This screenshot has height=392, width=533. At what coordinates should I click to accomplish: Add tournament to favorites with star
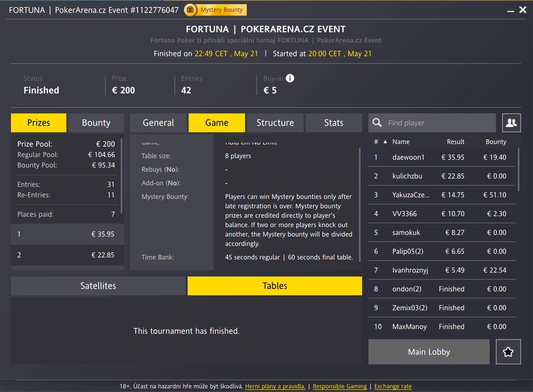[508, 352]
